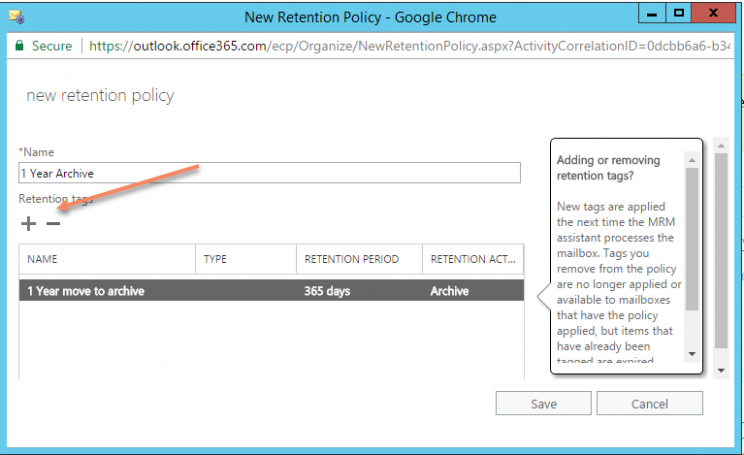Click the Cancel button
744x455 pixels.
pos(649,404)
